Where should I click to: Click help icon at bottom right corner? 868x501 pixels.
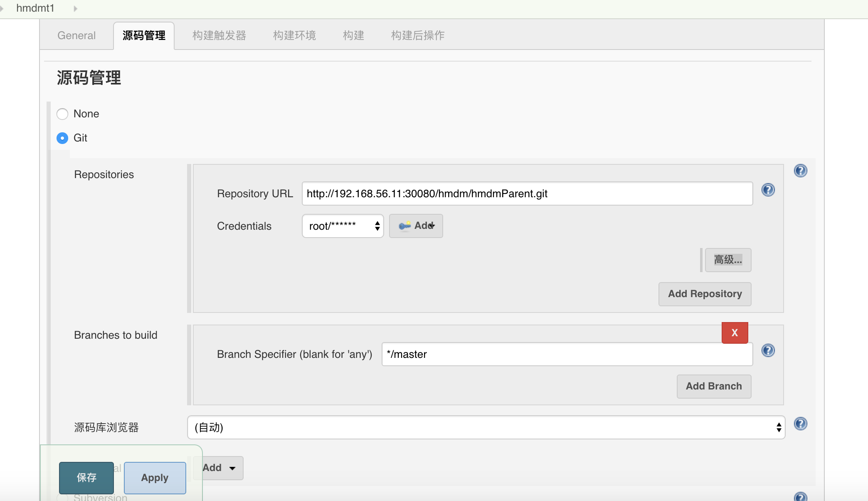(x=800, y=497)
